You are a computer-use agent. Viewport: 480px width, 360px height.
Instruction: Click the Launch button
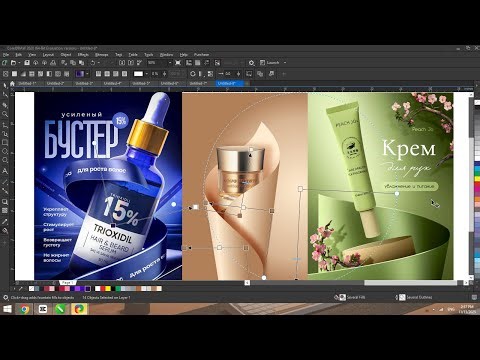click(x=270, y=63)
